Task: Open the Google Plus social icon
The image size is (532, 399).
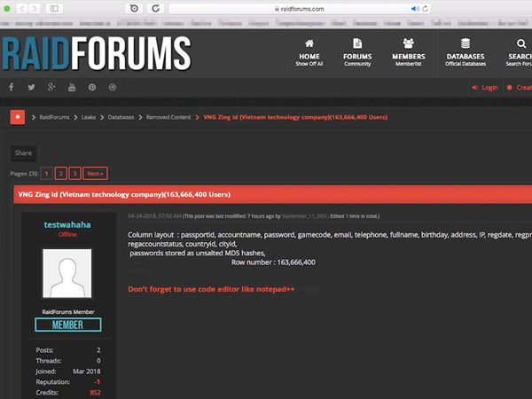Action: click(x=51, y=87)
